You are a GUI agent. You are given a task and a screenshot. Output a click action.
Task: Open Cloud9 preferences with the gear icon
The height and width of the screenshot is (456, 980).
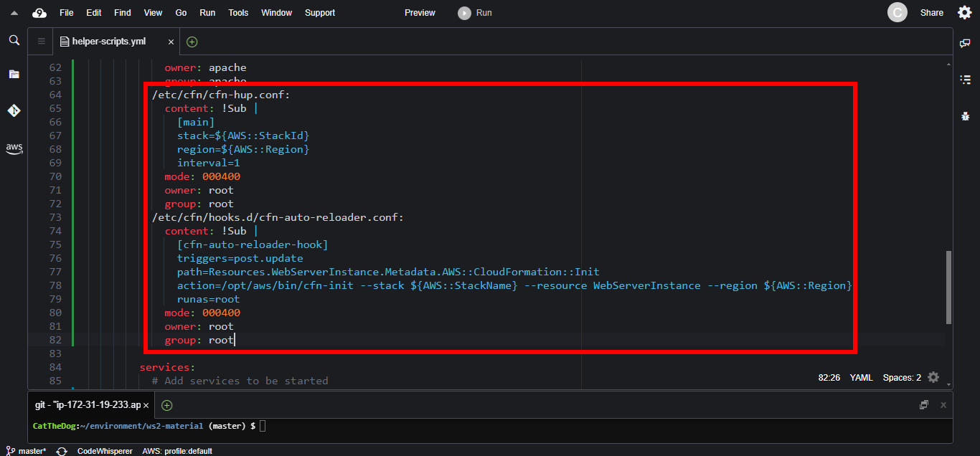point(965,12)
